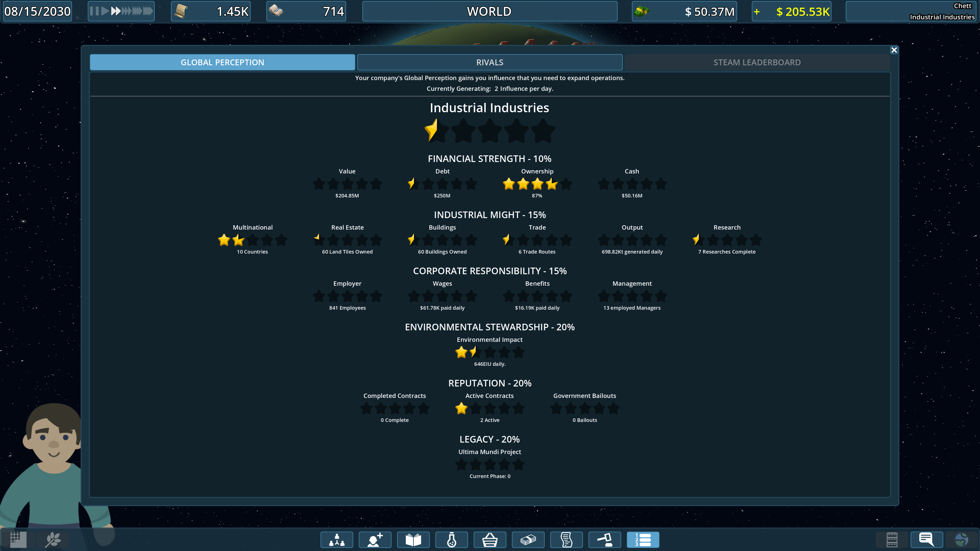Open the open-book encyclopedia icon

[413, 540]
